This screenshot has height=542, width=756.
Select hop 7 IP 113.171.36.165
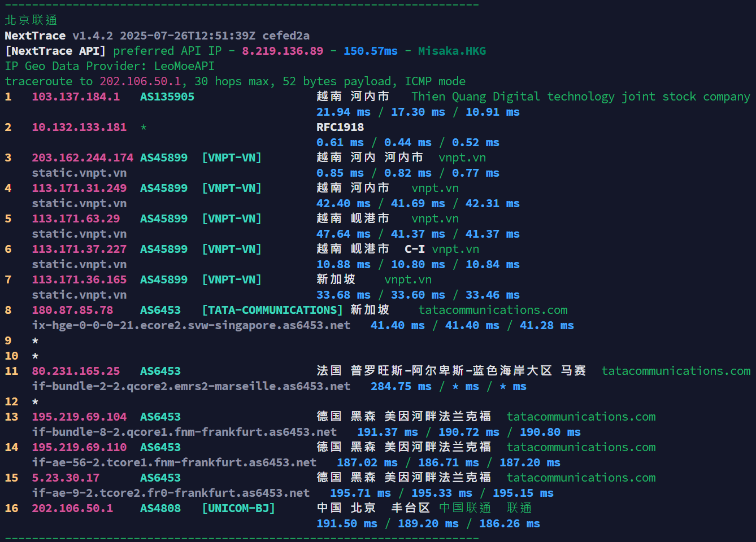point(79,279)
